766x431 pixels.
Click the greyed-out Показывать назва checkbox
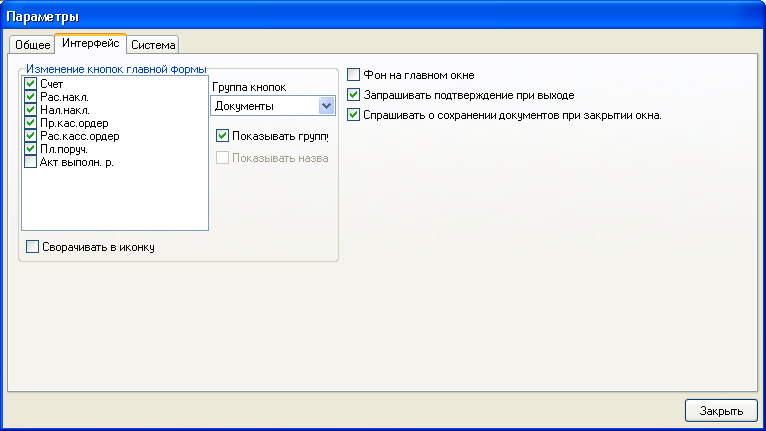[x=223, y=158]
